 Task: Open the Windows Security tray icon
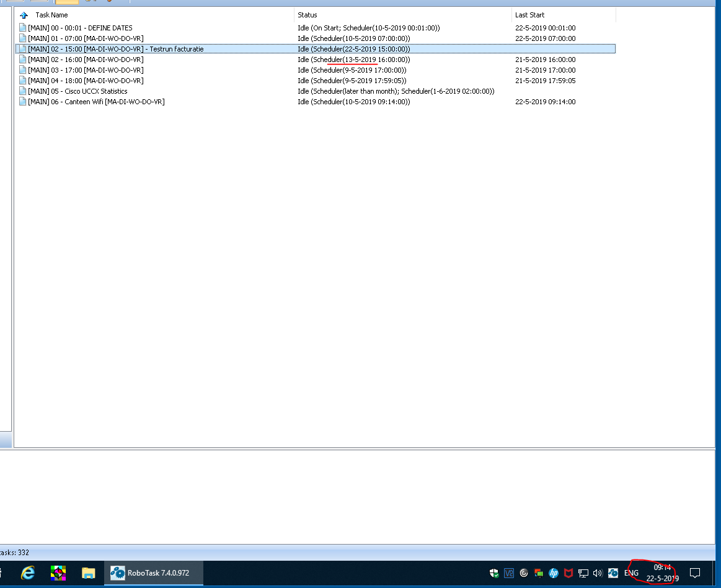(494, 573)
